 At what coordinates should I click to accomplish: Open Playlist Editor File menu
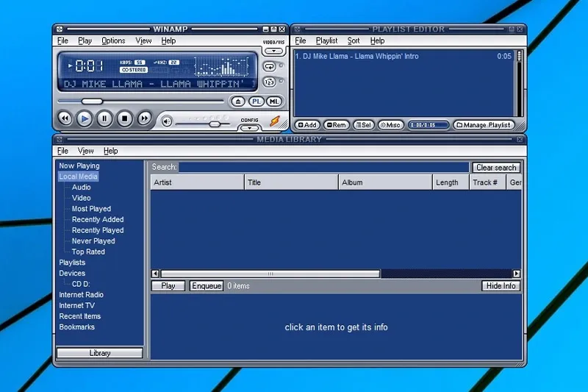[x=301, y=40]
